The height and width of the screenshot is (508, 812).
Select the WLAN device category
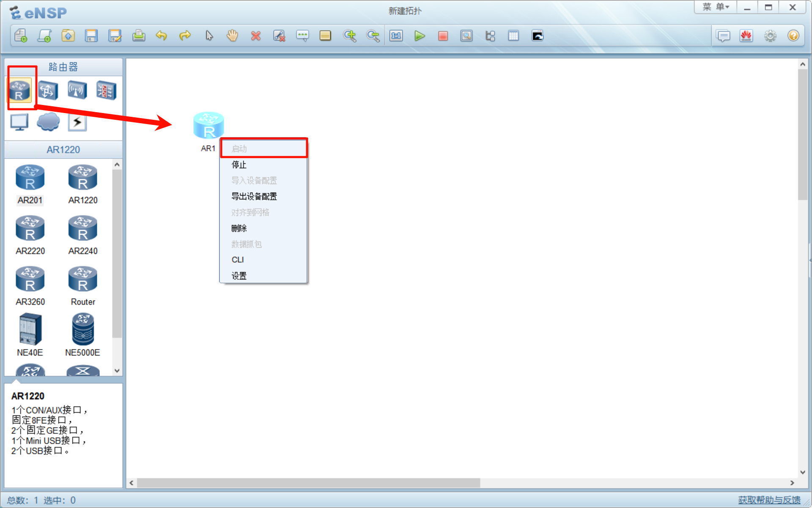pos(77,90)
